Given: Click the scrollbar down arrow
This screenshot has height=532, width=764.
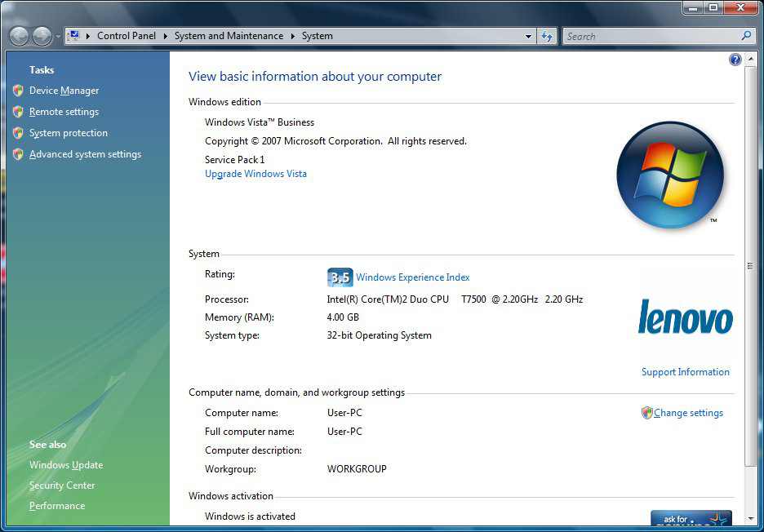Looking at the screenshot, I should [x=750, y=519].
